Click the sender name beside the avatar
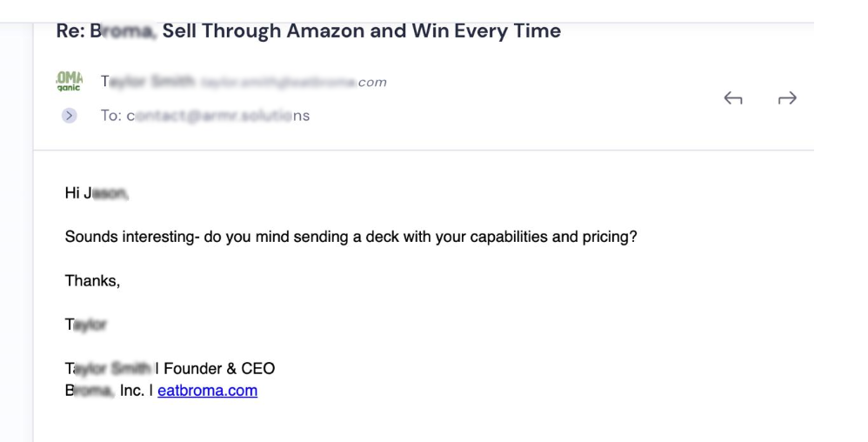The height and width of the screenshot is (442, 868). tap(148, 82)
